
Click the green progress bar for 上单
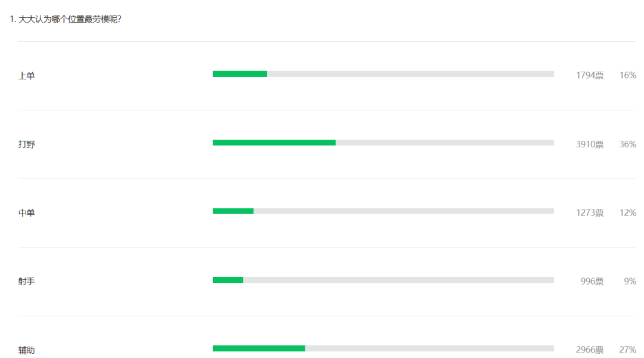tap(240, 74)
